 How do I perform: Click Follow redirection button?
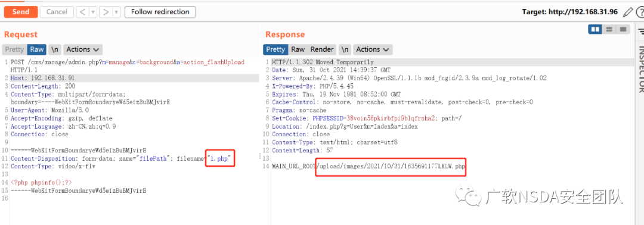160,12
